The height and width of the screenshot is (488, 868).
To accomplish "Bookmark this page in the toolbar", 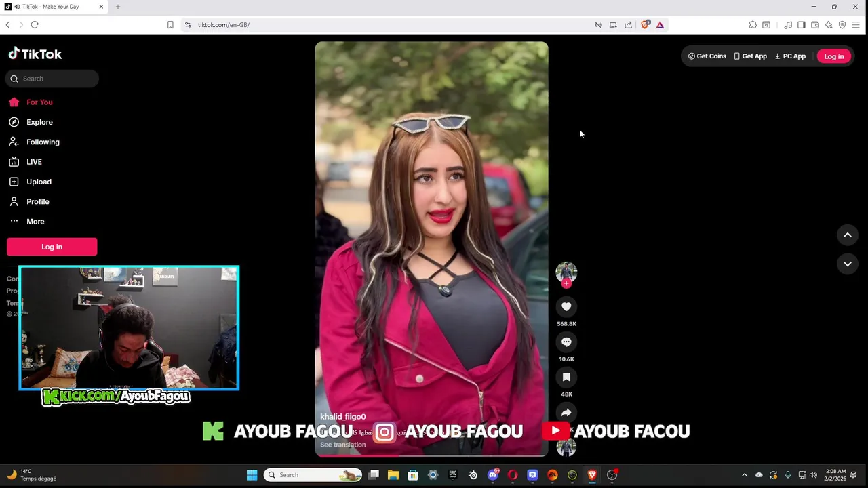I will point(170,25).
